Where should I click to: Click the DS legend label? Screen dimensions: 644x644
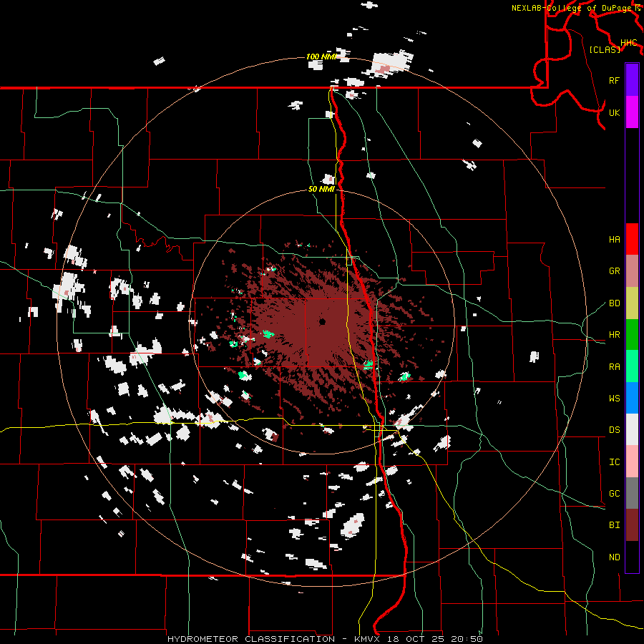tap(614, 430)
